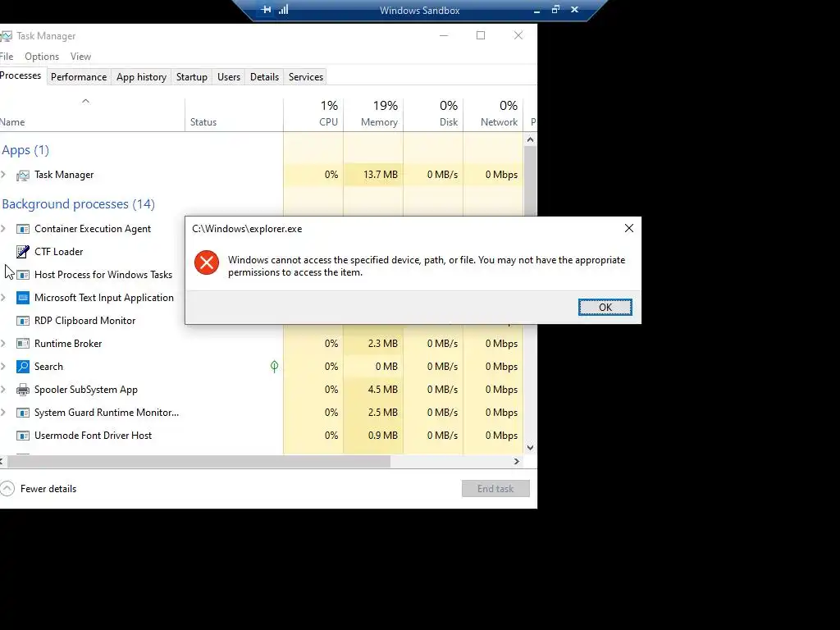Click Spooler SubSystem App 4.5 MB value
The height and width of the screenshot is (630, 840).
pos(382,390)
